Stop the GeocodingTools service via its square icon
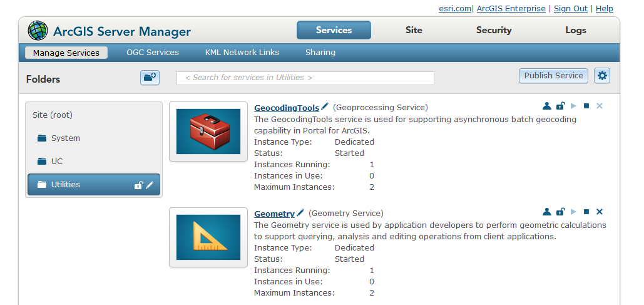 coord(586,106)
